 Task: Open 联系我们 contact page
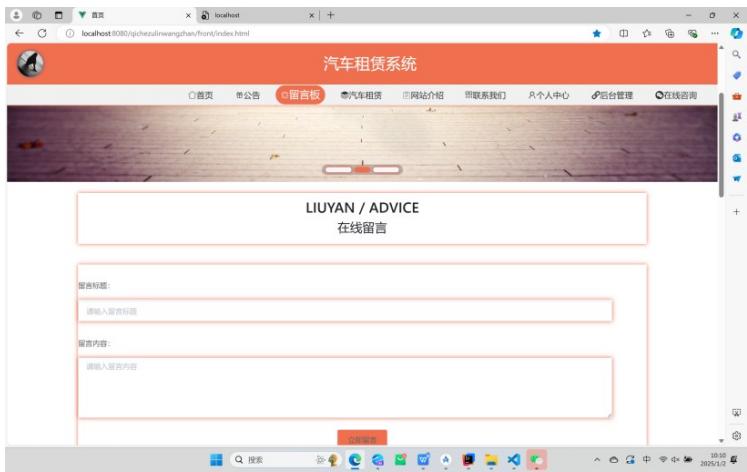tap(485, 96)
